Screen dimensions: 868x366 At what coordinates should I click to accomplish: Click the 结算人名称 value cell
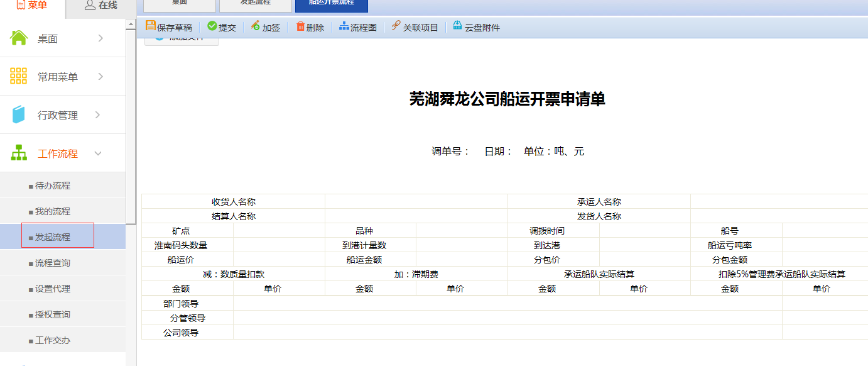coord(416,216)
